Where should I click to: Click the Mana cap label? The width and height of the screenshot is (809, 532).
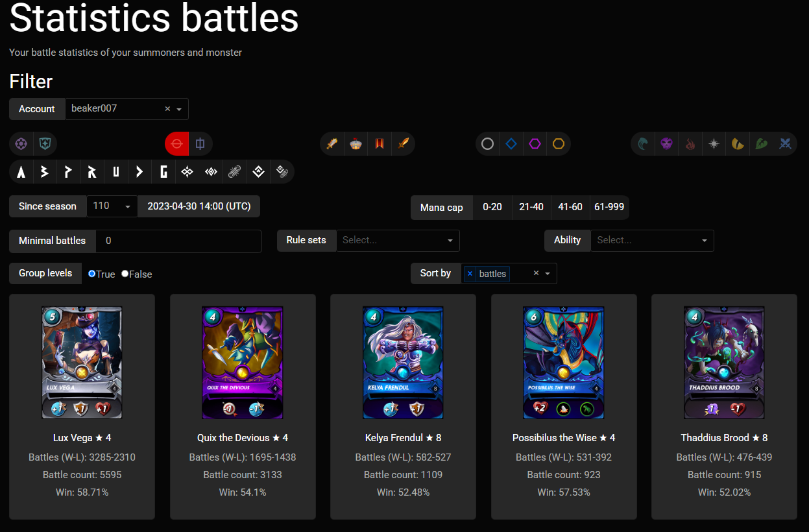point(442,208)
